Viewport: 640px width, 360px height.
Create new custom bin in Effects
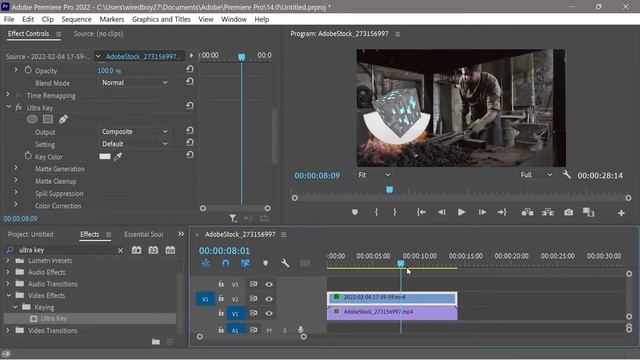[x=156, y=341]
